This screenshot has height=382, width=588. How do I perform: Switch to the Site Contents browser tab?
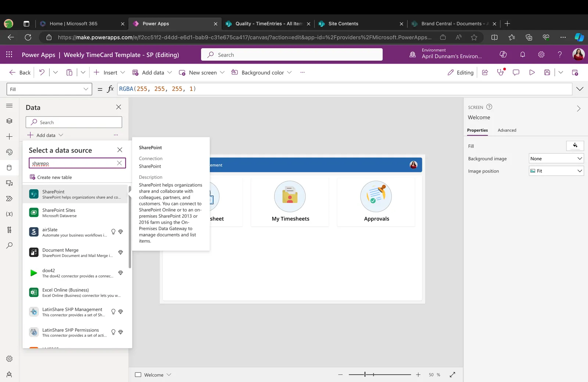tap(360, 24)
